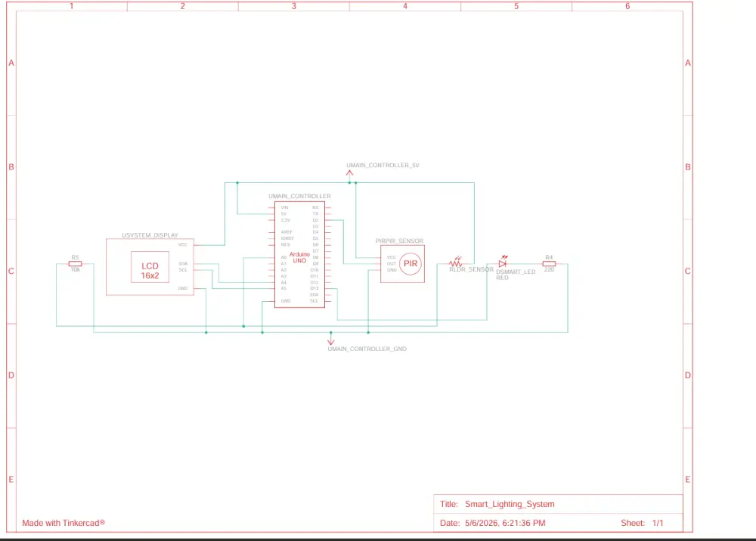Click the A1 pin on Arduino
Image resolution: width=756 pixels, height=541 pixels.
(x=283, y=263)
